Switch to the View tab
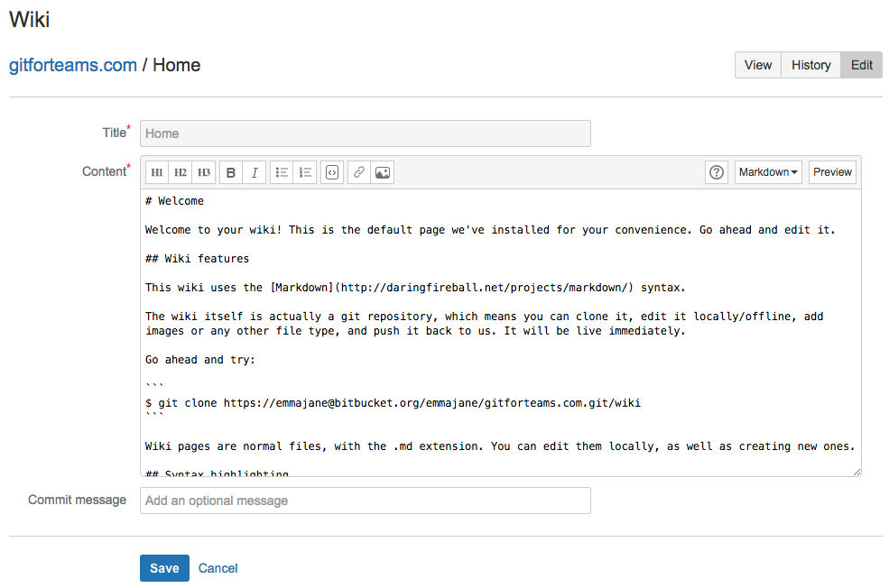This screenshot has width=889, height=588. 757,65
